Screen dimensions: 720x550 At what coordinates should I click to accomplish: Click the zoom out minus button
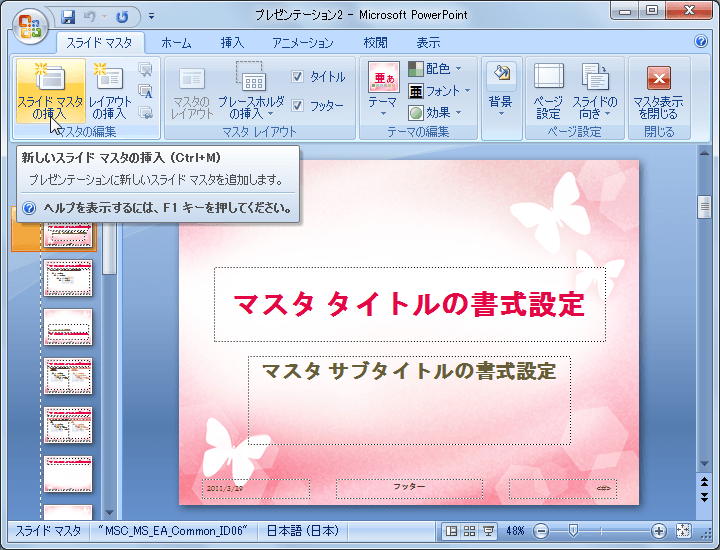pos(541,532)
